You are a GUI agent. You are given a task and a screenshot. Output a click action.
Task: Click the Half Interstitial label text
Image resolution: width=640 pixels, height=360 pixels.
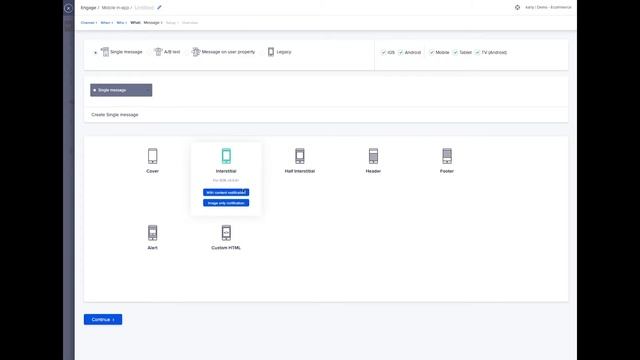click(x=300, y=171)
